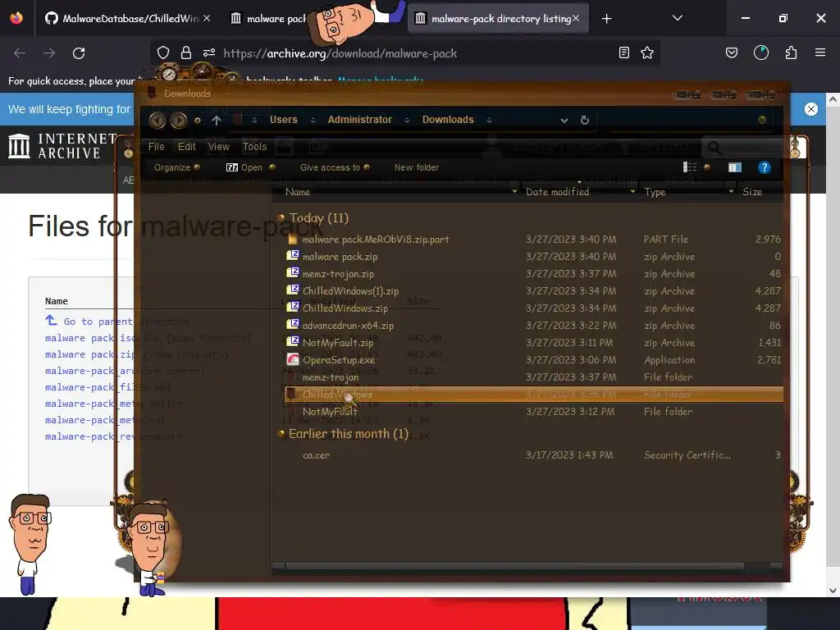The width and height of the screenshot is (840, 630).
Task: Sort files by the Size column
Action: tap(752, 191)
